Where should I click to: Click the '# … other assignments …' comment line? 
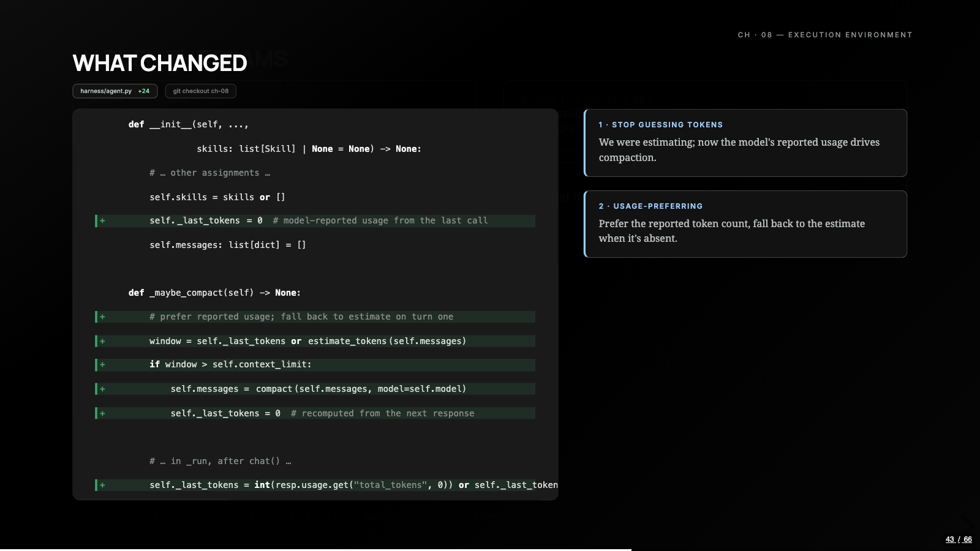(210, 173)
